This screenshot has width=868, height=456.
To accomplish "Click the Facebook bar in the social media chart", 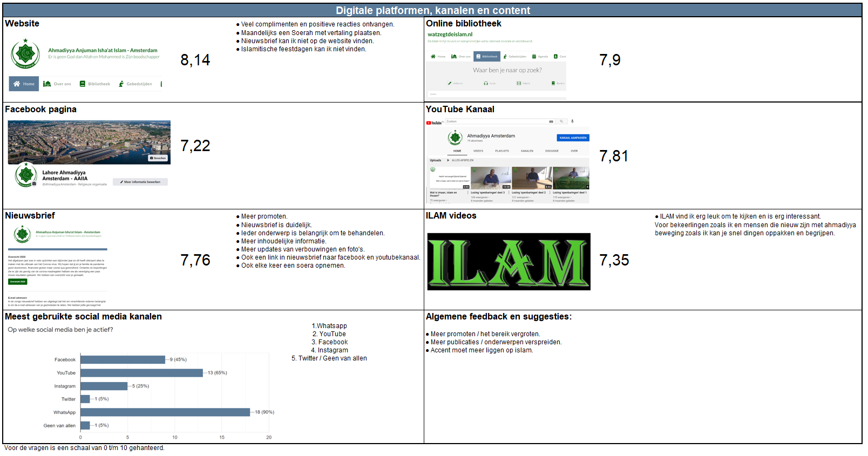I will click(x=123, y=359).
